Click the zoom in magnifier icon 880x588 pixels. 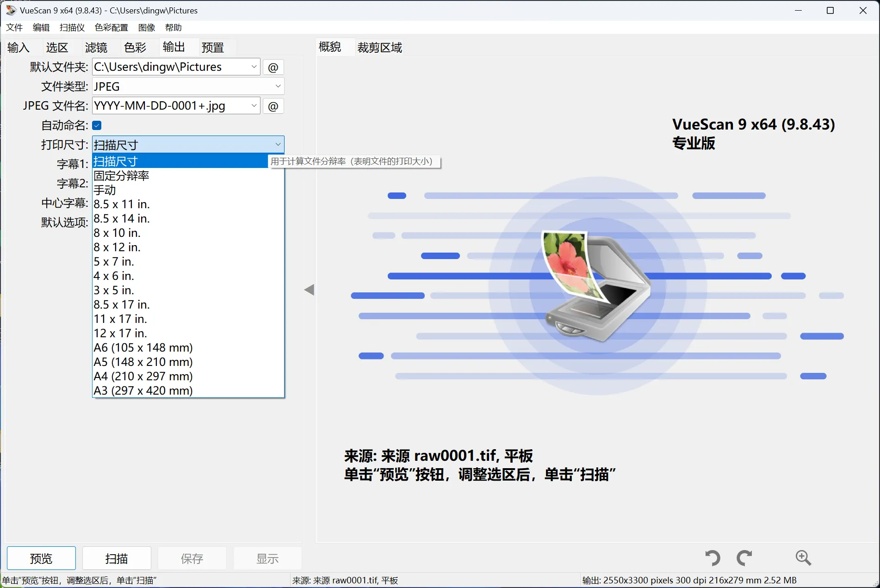pyautogui.click(x=803, y=558)
